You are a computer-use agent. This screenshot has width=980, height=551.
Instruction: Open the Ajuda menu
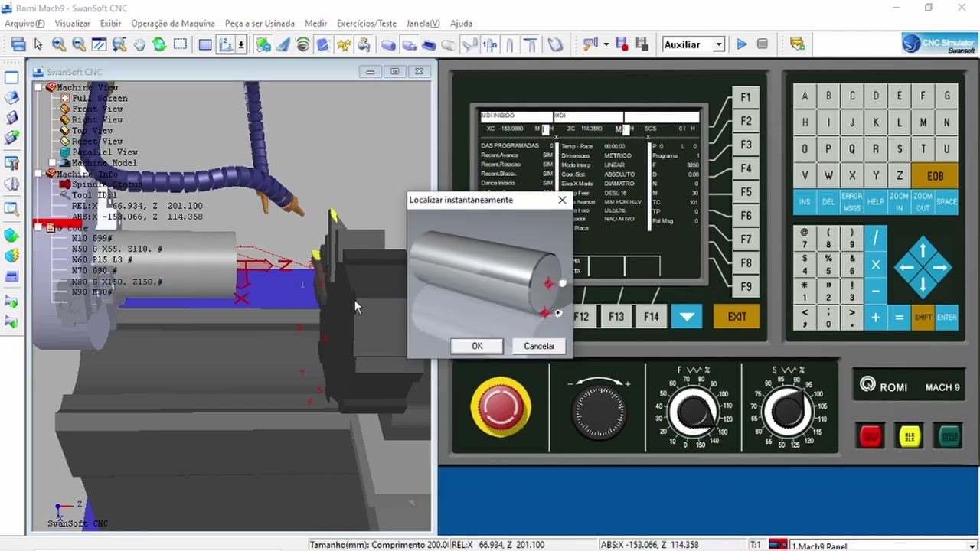pos(461,24)
